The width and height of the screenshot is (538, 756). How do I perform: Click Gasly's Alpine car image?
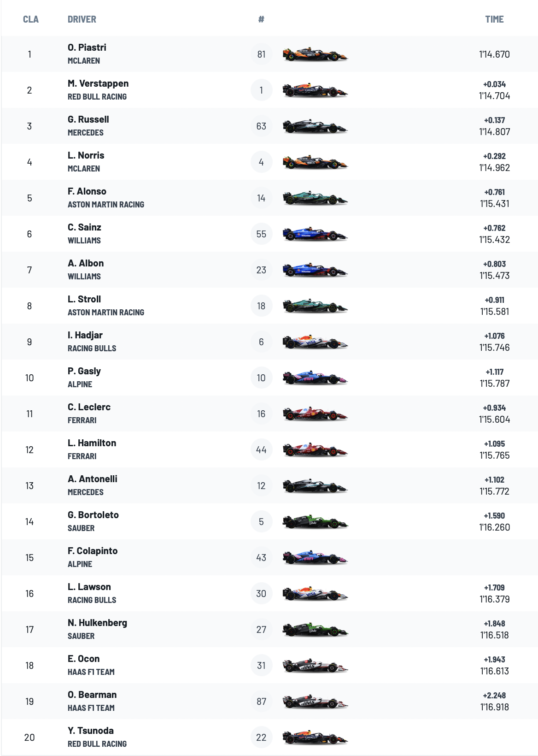315,378
